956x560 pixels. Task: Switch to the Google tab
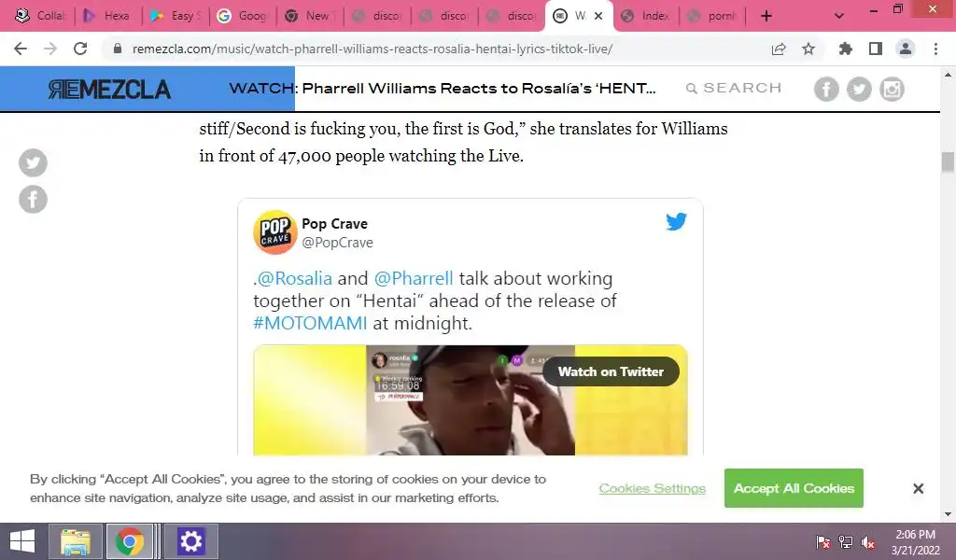pyautogui.click(x=242, y=16)
